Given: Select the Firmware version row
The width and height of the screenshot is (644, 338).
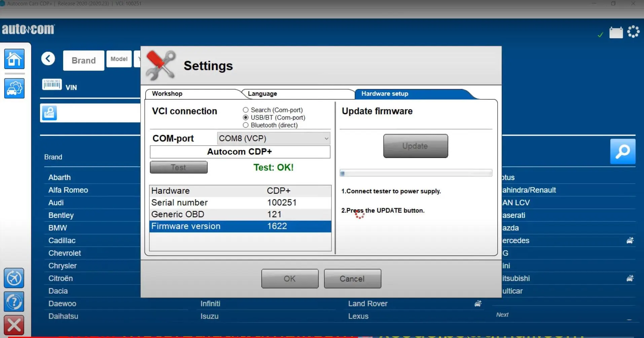Looking at the screenshot, I should click(240, 226).
